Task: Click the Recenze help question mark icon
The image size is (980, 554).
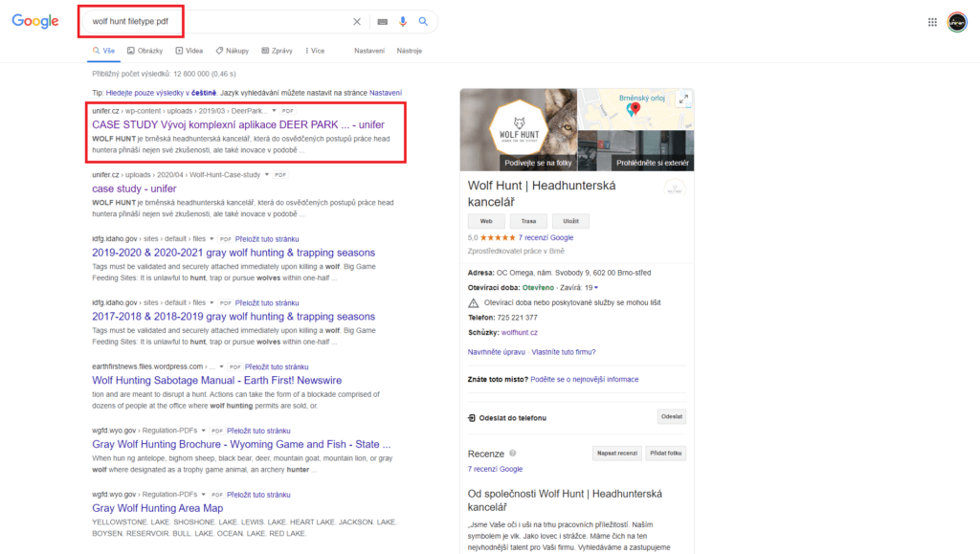Action: 513,453
